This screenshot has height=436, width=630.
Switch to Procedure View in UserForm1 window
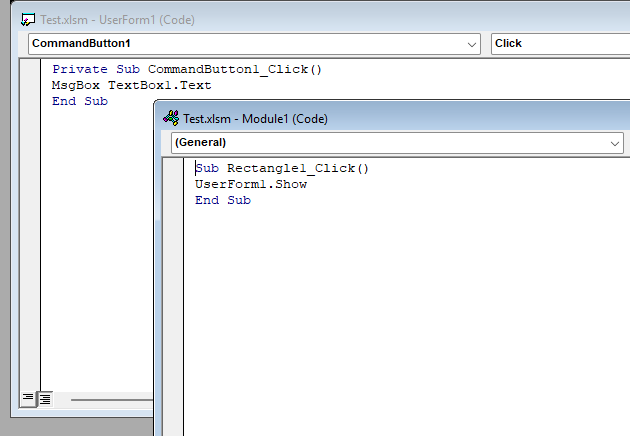(x=28, y=399)
